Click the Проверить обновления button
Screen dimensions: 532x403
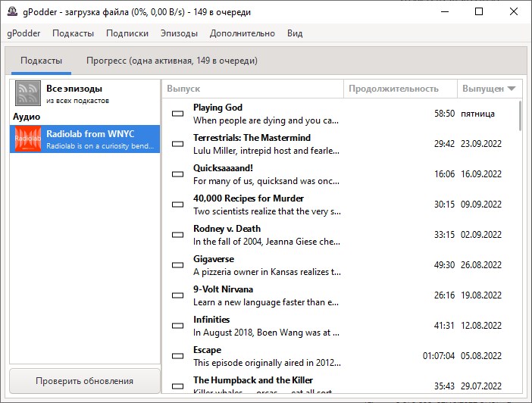(84, 381)
